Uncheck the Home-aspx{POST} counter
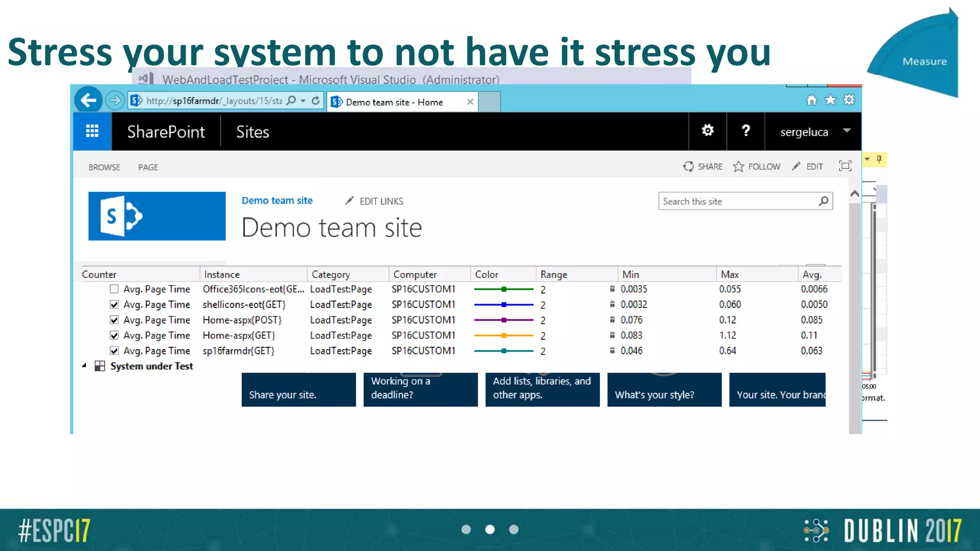The width and height of the screenshot is (980, 551). coord(114,320)
